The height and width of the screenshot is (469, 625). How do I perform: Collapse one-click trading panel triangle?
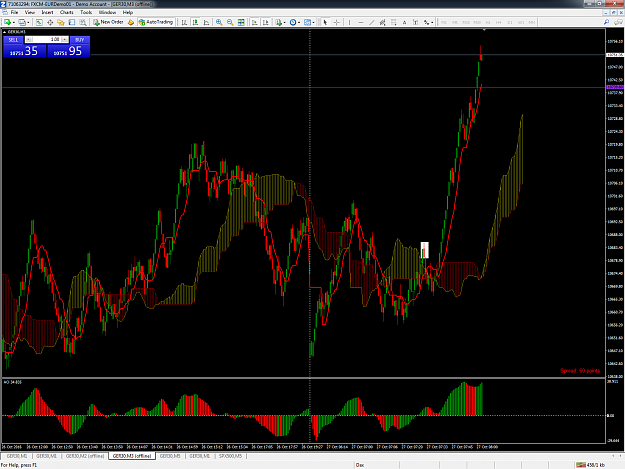tap(4, 32)
